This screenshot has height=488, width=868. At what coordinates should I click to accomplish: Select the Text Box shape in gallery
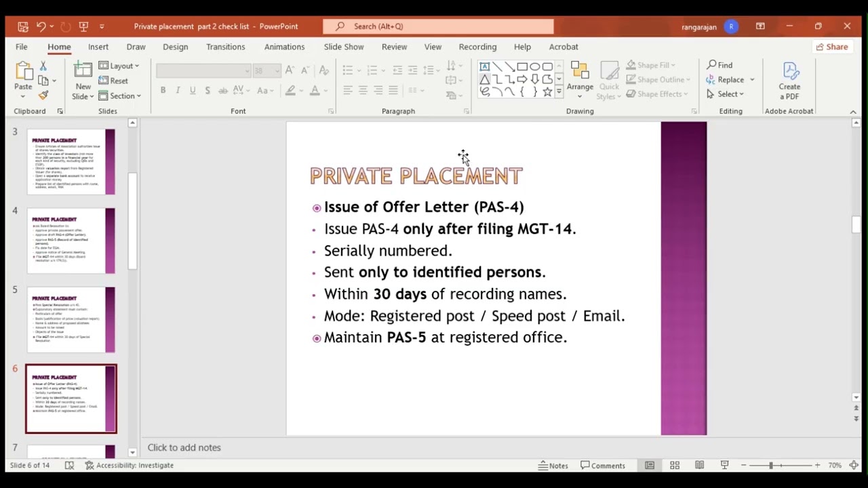(x=484, y=66)
